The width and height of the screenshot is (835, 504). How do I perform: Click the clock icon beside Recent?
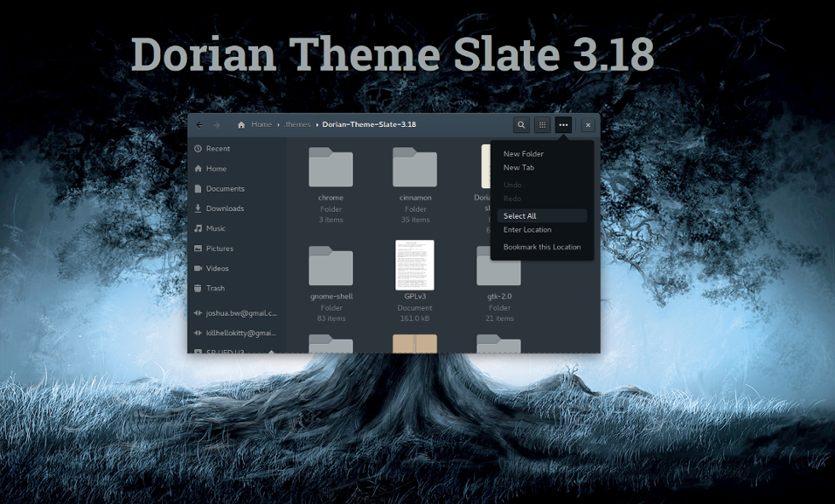[198, 148]
